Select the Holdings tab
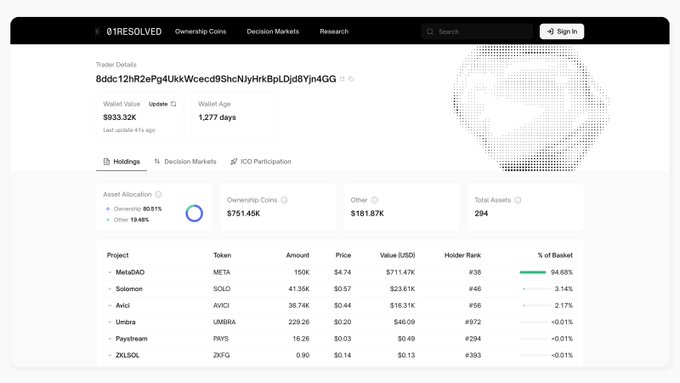This screenshot has width=680, height=383. tap(121, 162)
